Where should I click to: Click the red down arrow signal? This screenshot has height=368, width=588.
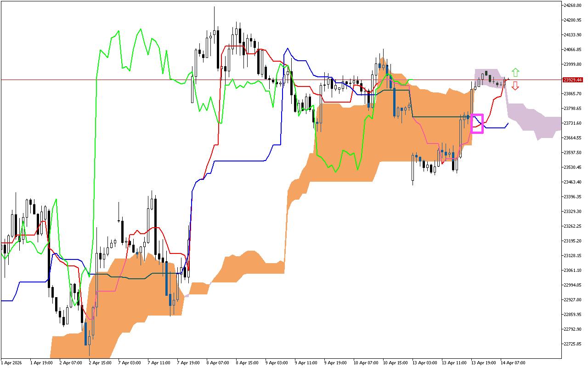[x=515, y=86]
